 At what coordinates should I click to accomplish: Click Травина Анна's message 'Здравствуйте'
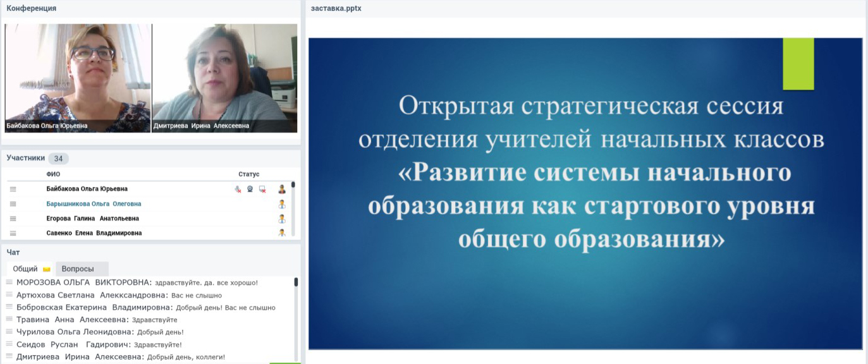coord(154,320)
